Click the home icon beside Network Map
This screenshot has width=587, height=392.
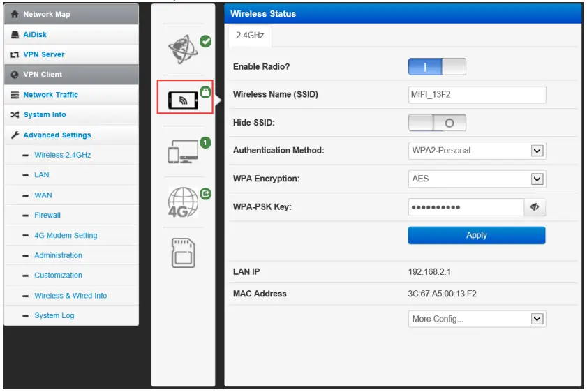[15, 14]
